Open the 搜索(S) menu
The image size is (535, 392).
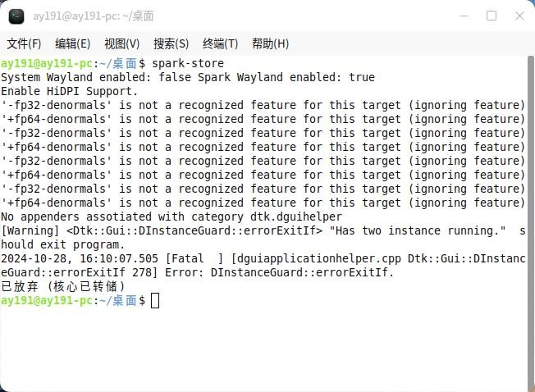(171, 43)
